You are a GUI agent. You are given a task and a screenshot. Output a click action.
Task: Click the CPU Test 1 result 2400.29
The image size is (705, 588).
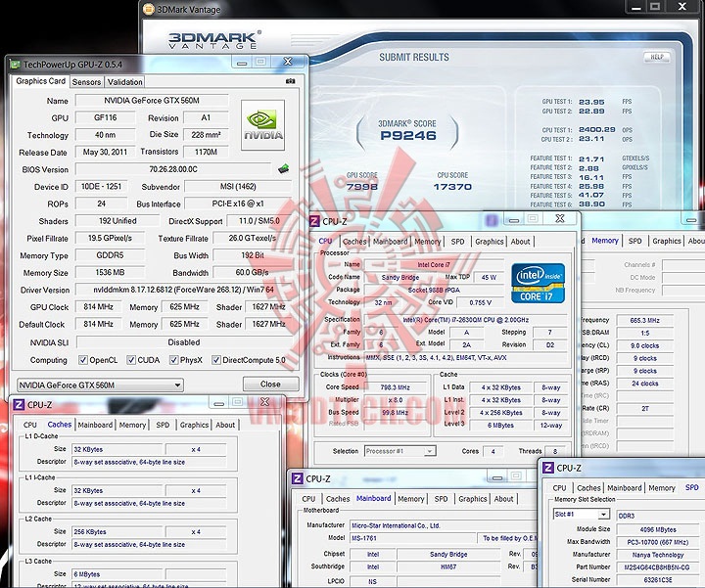click(x=596, y=130)
